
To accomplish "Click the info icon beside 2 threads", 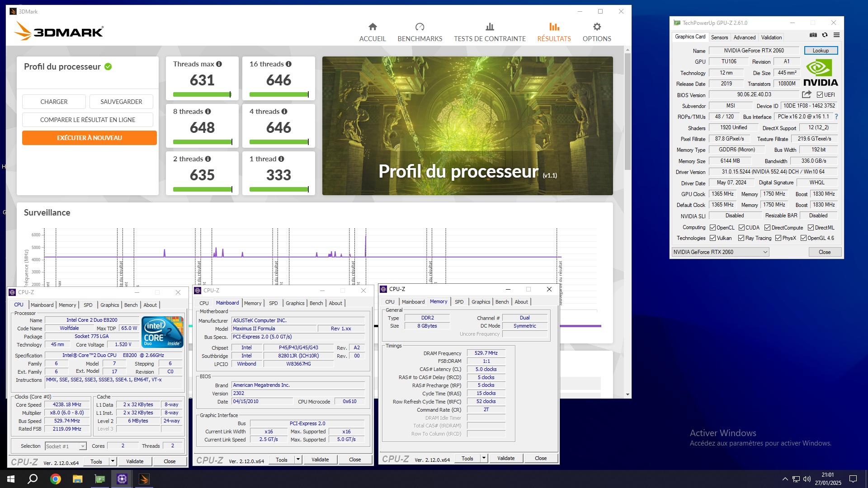I will pos(208,159).
